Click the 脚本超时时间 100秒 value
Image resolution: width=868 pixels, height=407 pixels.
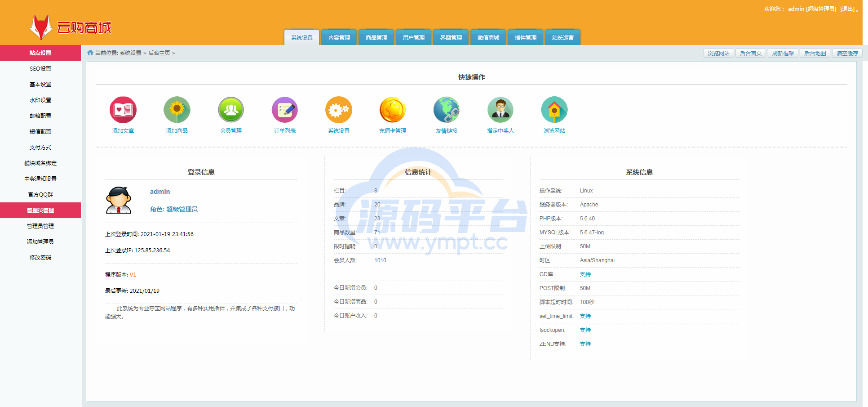pyautogui.click(x=587, y=302)
